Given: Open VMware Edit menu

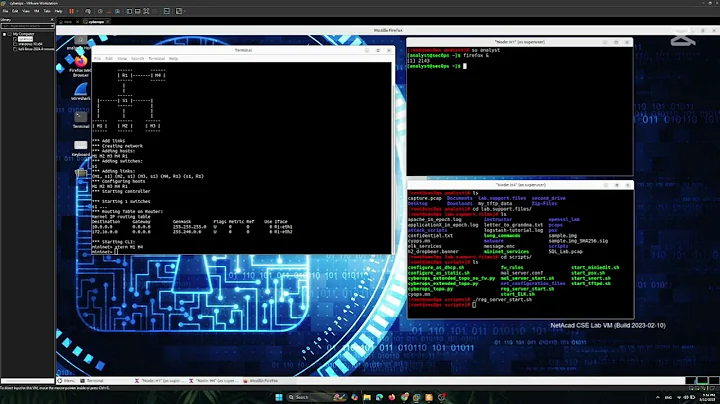Looking at the screenshot, I should pos(15,11).
